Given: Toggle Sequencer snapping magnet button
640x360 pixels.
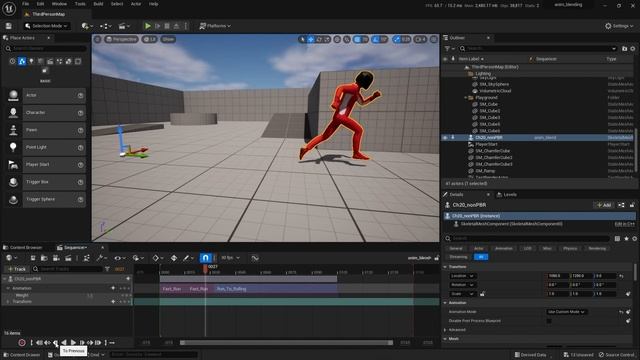Looking at the screenshot, I should (x=205, y=258).
